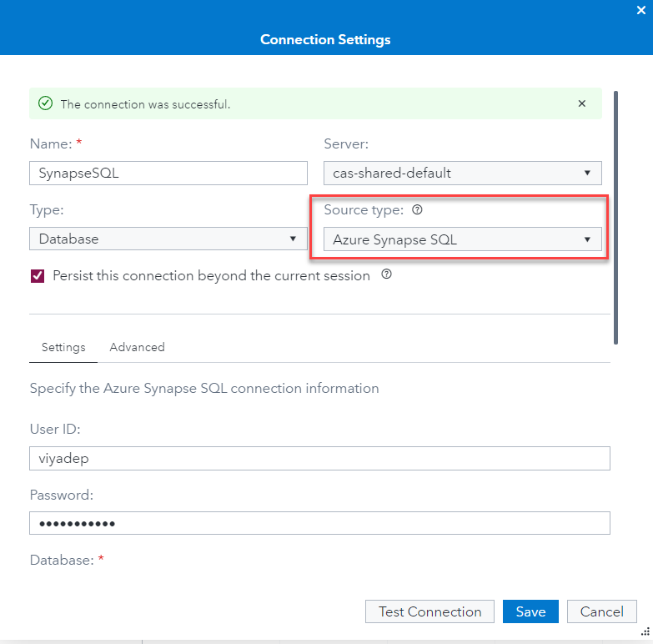The width and height of the screenshot is (653, 644).
Task: Click the Save button
Action: [530, 611]
